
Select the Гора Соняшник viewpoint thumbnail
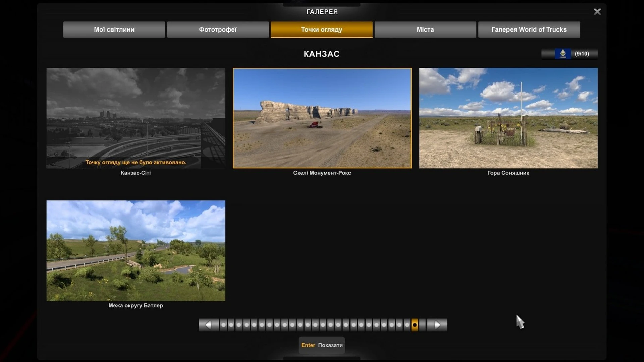coord(508,118)
